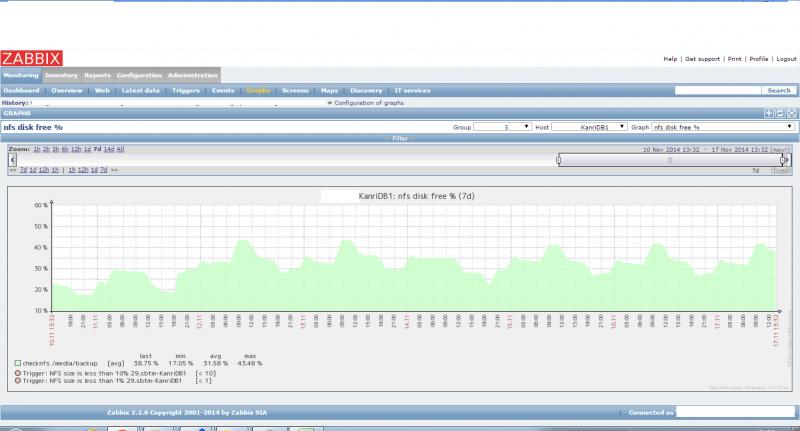Click the right handle of the time slider
Viewport: 800px width, 431px height.
pos(783,159)
